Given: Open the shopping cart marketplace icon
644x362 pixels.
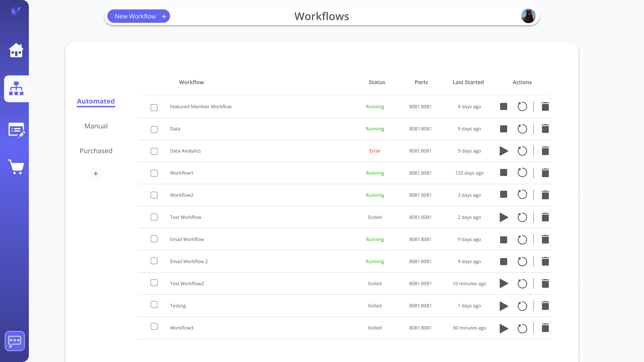Looking at the screenshot, I should coord(16,167).
